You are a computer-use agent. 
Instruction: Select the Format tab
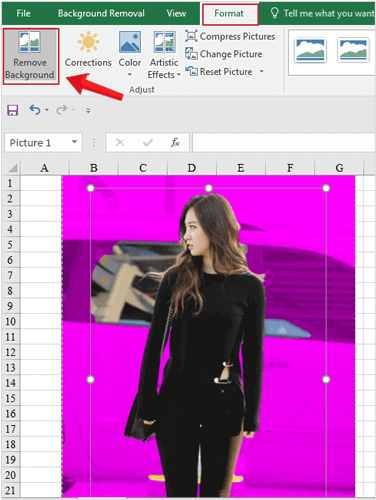[230, 14]
